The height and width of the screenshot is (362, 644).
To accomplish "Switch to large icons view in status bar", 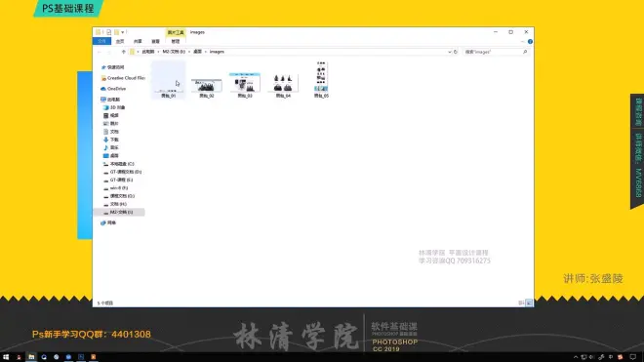I will click(x=529, y=302).
